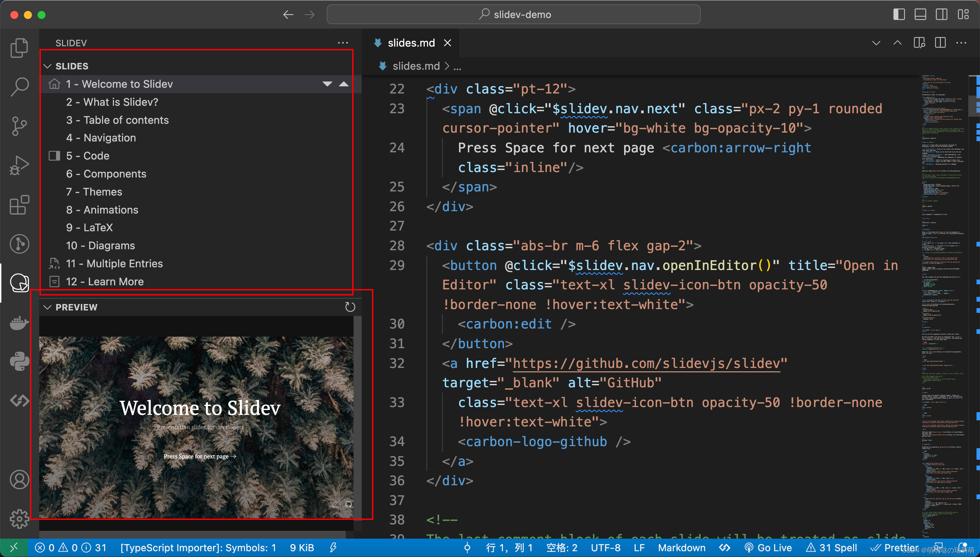Open the Python activity bar view
This screenshot has height=557, width=980.
pyautogui.click(x=19, y=361)
